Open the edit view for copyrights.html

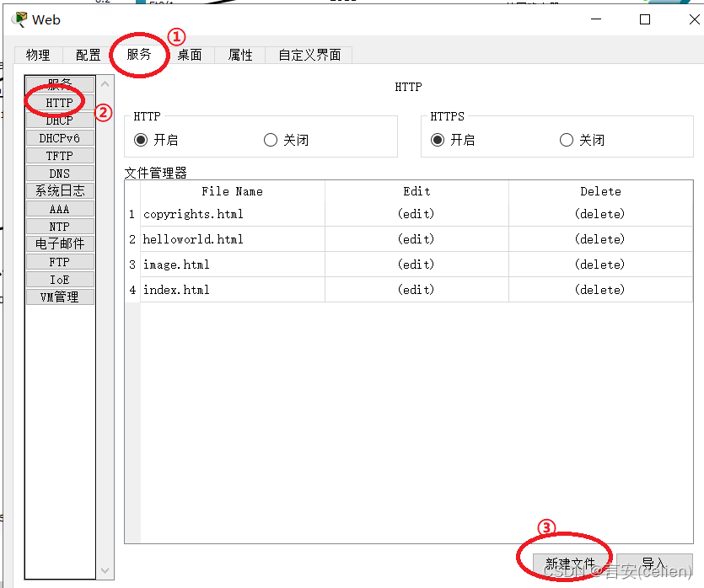(x=416, y=213)
